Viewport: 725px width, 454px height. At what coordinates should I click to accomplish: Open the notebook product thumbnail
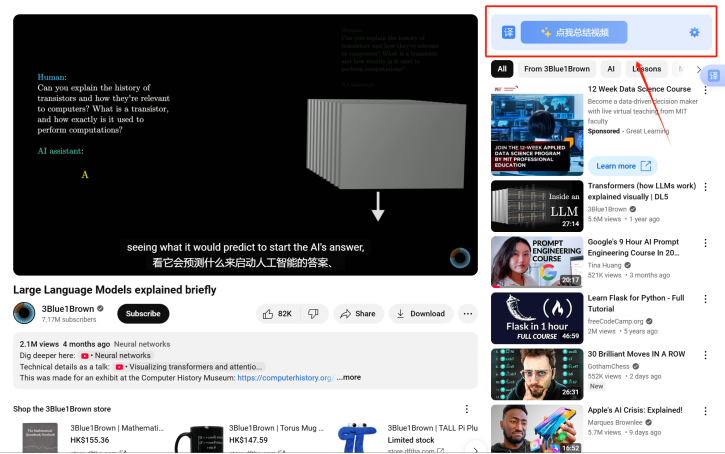[41, 438]
